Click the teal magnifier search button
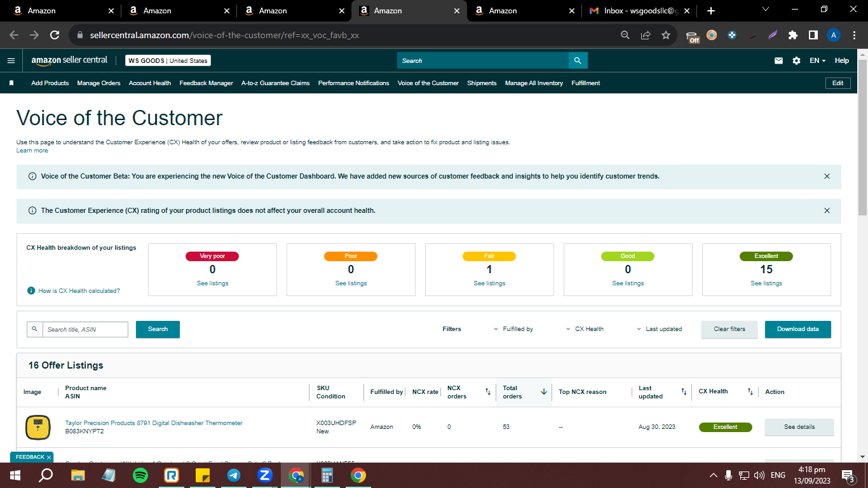Image resolution: width=868 pixels, height=488 pixels. click(x=578, y=61)
